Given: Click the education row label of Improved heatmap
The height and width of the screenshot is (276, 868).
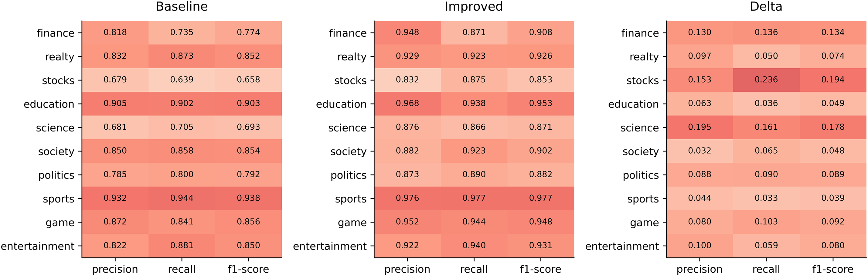Looking at the screenshot, I should [341, 104].
